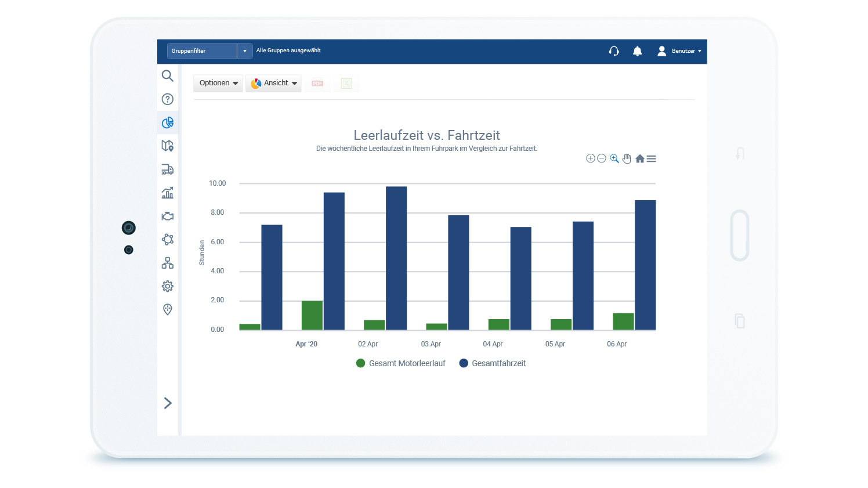Toggle chart selection zoom magnifier tool

point(614,158)
